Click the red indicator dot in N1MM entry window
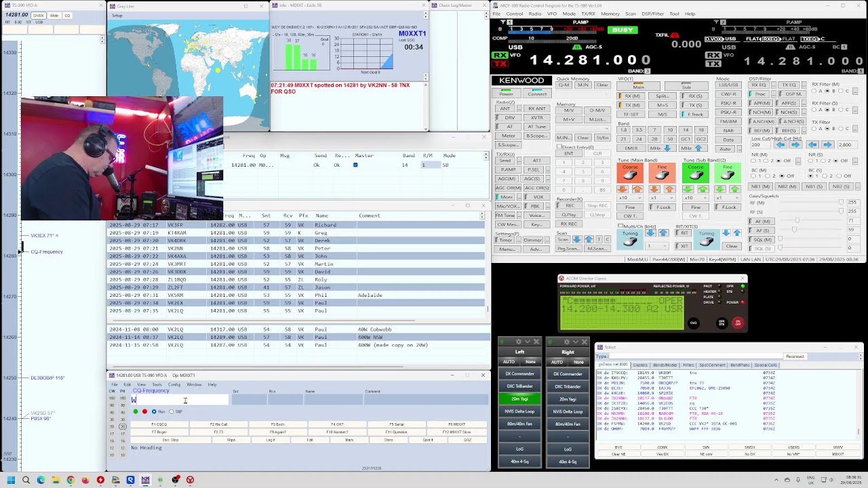868x488 pixels. [144, 411]
